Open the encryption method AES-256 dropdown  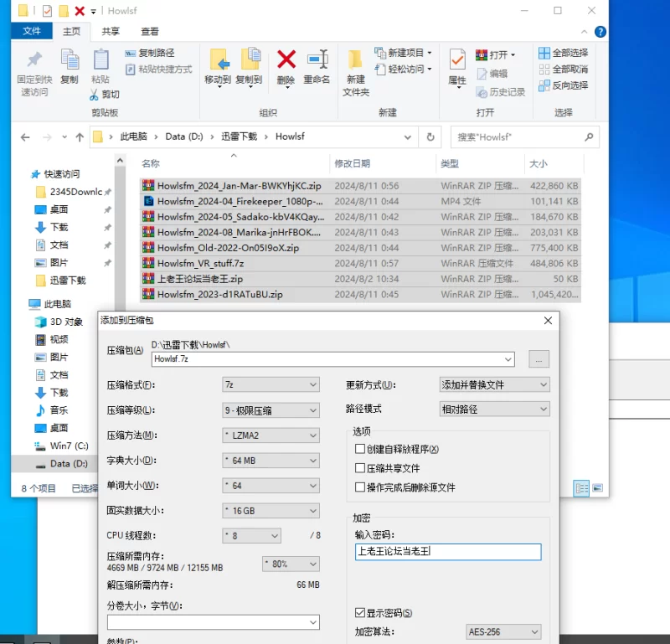(x=503, y=631)
